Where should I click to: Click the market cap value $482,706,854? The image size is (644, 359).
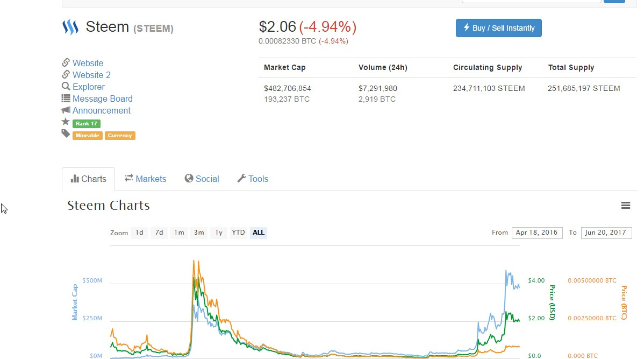288,88
